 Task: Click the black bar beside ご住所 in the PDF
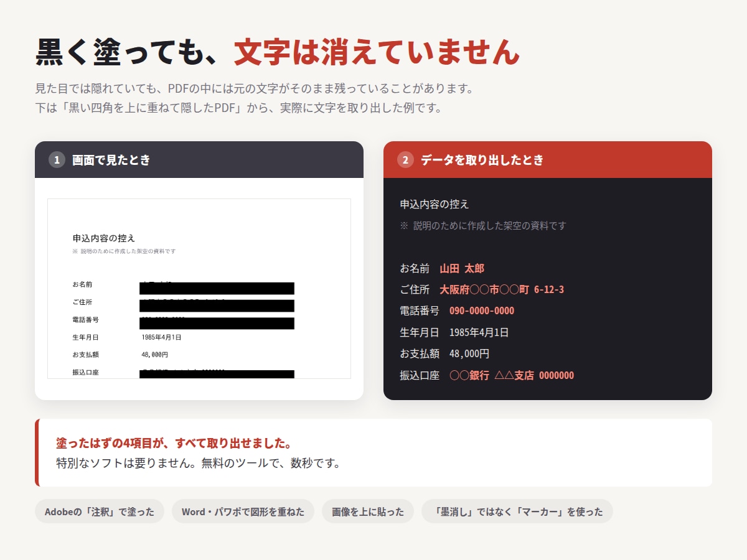tap(217, 306)
